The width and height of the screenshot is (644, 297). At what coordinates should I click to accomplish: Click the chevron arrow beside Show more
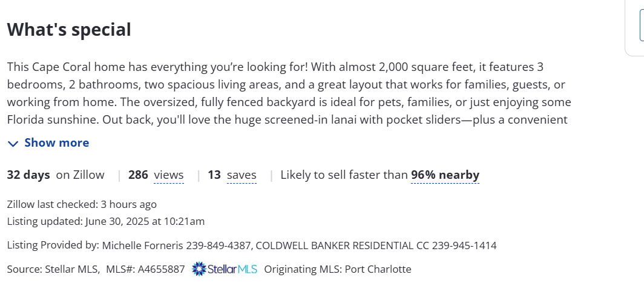13,144
